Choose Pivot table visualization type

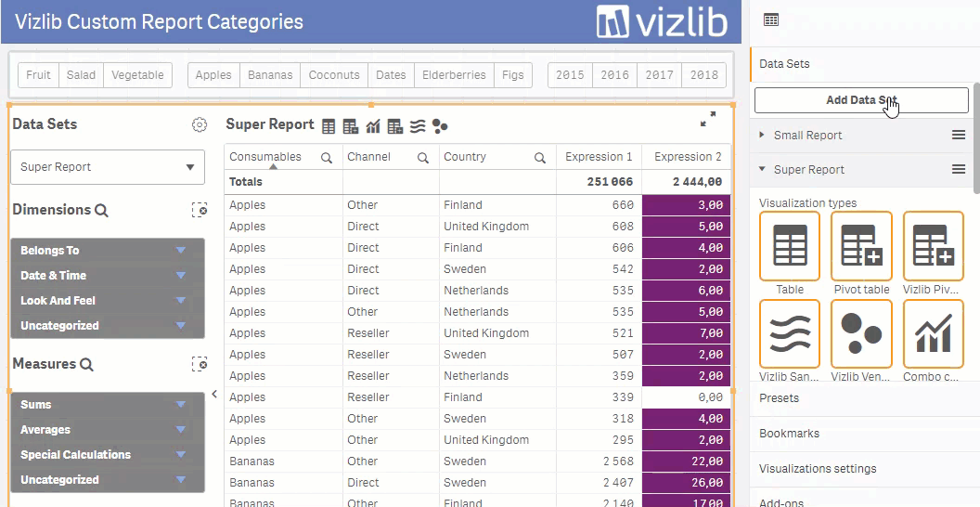862,246
